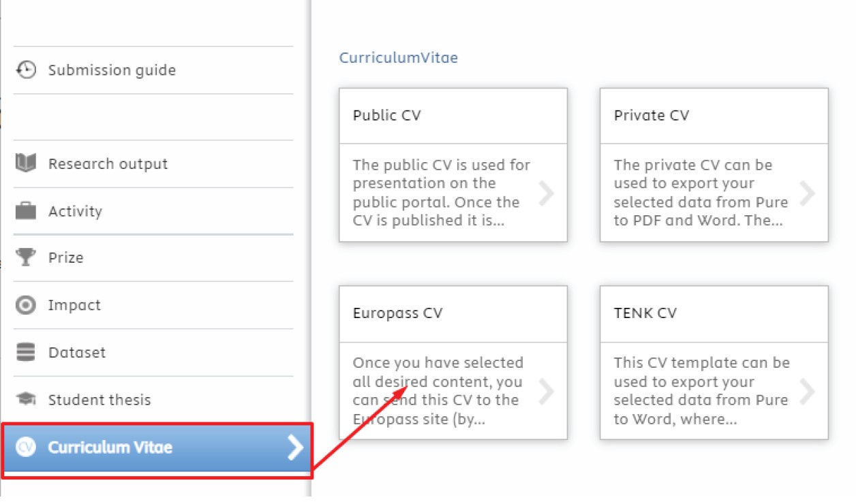
Task: Choose the Europass CV card title
Action: click(398, 313)
